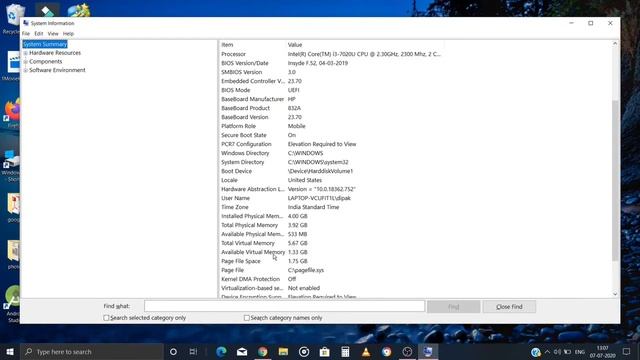
Task: Open the Windows Start menu
Action: point(10,352)
